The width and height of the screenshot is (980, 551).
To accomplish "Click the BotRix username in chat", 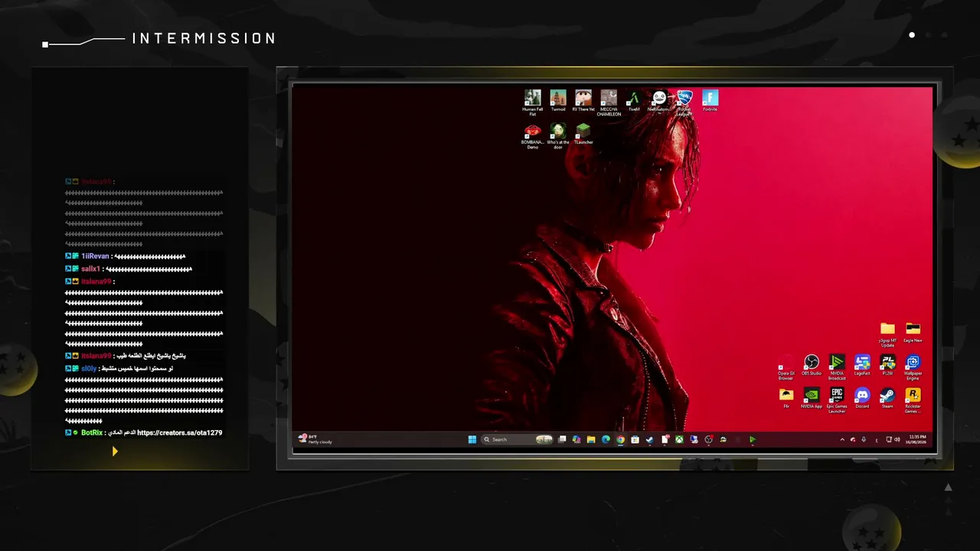I will pyautogui.click(x=92, y=432).
